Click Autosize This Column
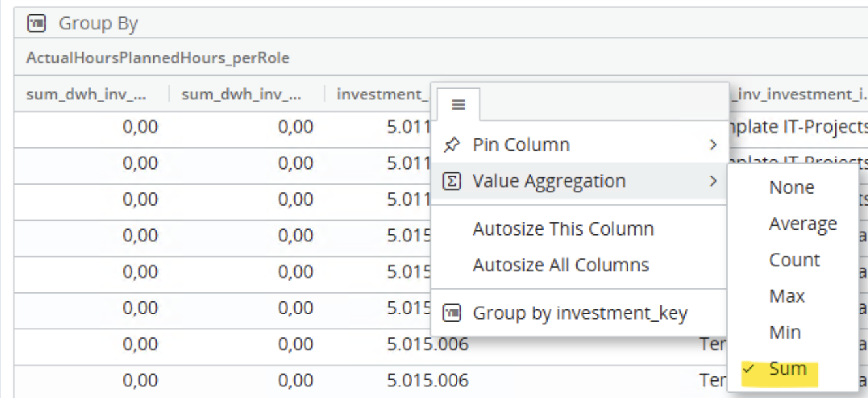Viewport: 868px width, 398px height. click(x=563, y=229)
